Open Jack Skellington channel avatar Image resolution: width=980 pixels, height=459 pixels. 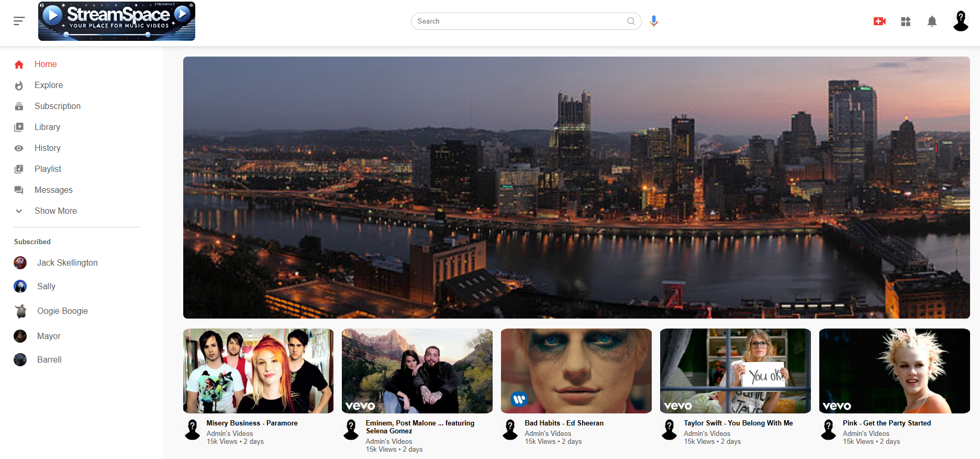pyautogui.click(x=20, y=263)
